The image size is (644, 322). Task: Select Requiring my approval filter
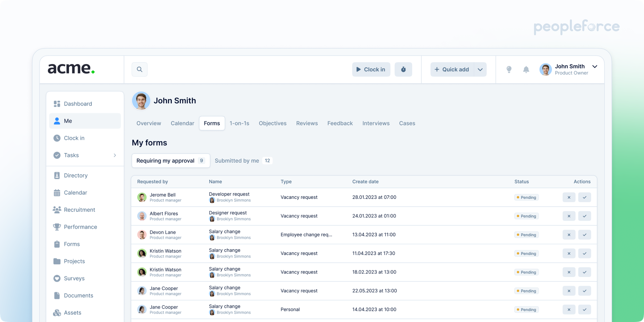point(171,161)
